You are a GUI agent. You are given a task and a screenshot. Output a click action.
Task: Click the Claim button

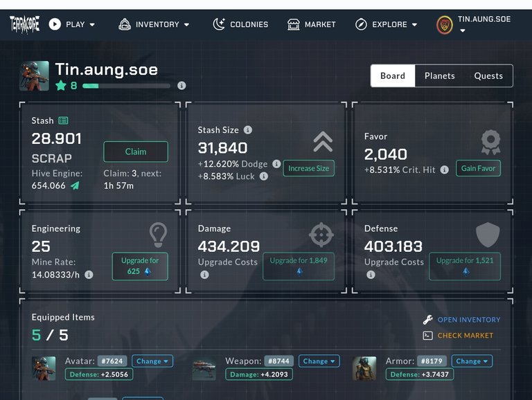point(136,152)
